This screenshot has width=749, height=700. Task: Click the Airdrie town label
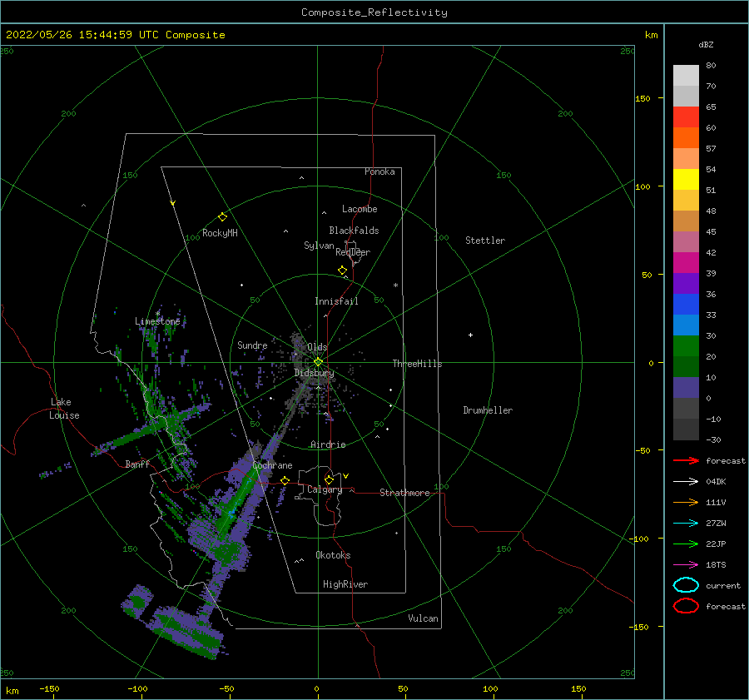[x=328, y=444]
